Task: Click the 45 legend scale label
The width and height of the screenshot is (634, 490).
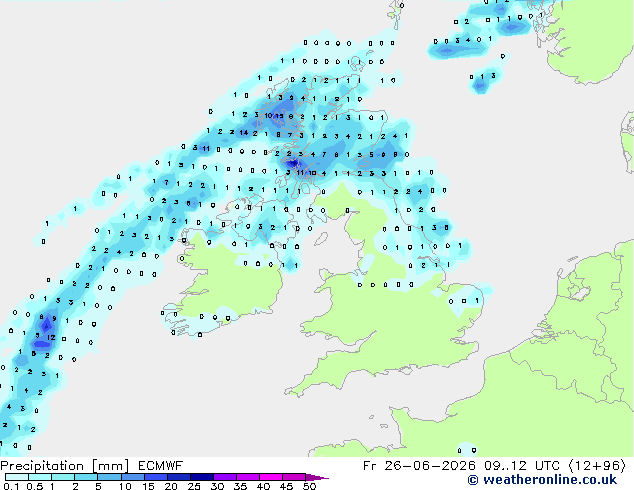Action: (x=286, y=486)
